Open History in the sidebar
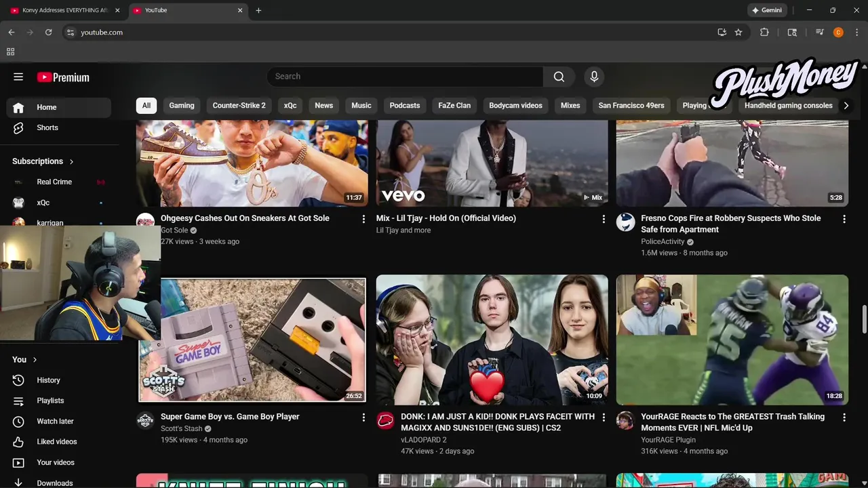This screenshot has width=868, height=488. pos(59,380)
